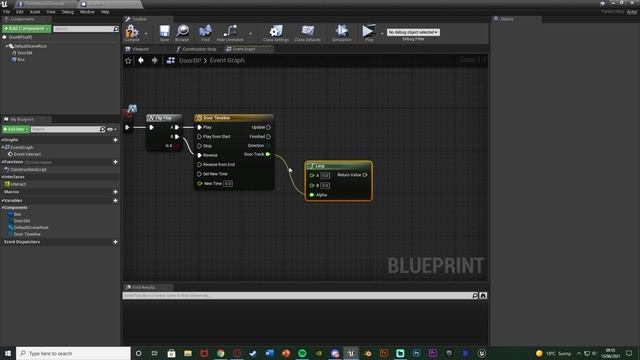The image size is (640, 360).
Task: Click the Lerp Alpha input pin
Action: coord(312,195)
